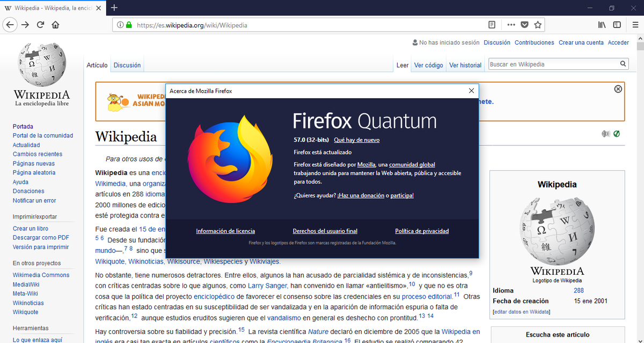
Task: Open Portal de la comunidad
Action: (x=43, y=136)
